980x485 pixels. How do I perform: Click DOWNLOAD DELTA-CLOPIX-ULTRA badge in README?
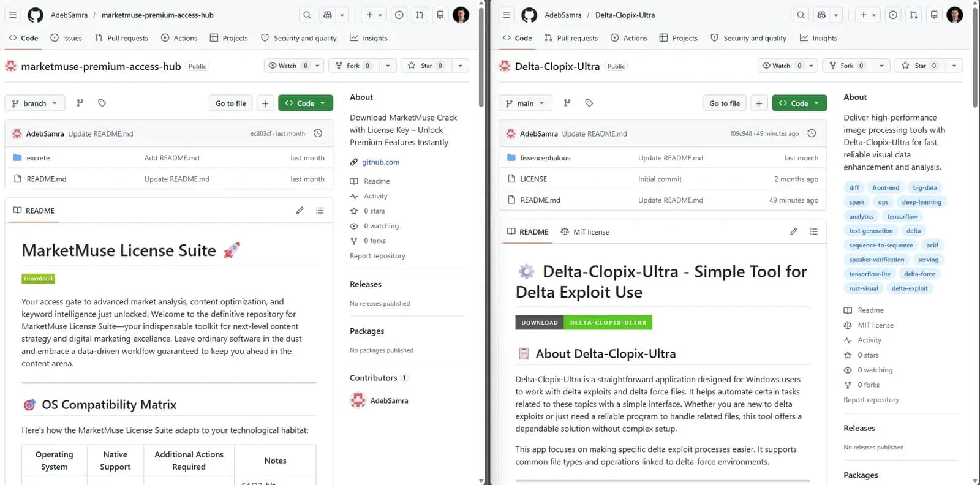(x=584, y=322)
